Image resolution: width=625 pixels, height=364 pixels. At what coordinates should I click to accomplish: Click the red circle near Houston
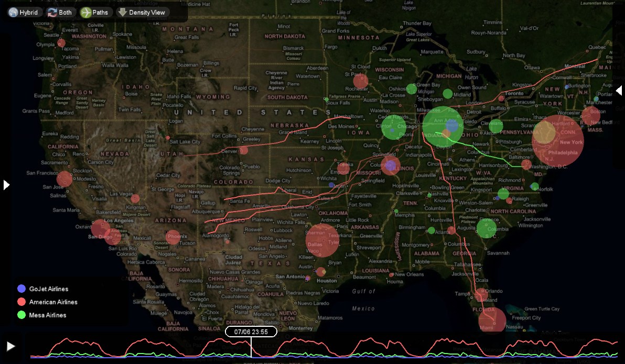pos(321,272)
